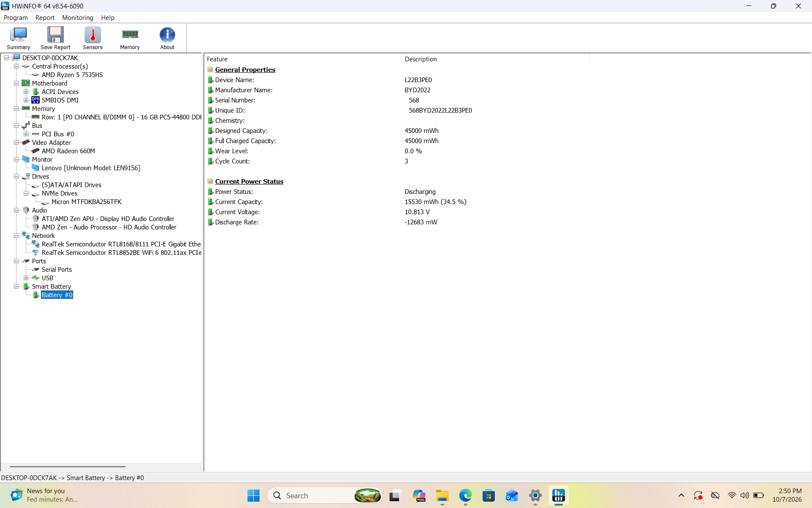Click the HWiNFO taskbar icon
This screenshot has width=812, height=508.
pos(559,495)
